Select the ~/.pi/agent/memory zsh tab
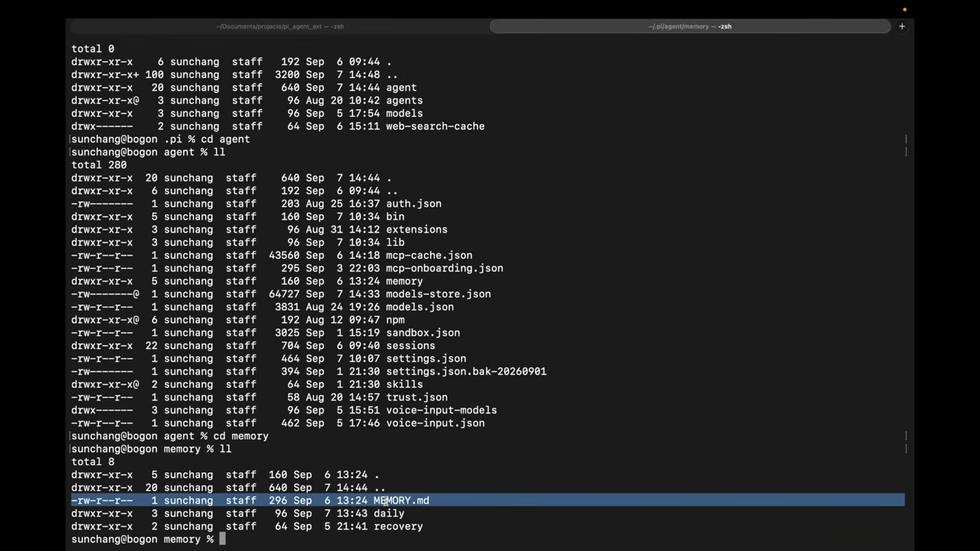Image resolution: width=980 pixels, height=551 pixels. pyautogui.click(x=690, y=26)
